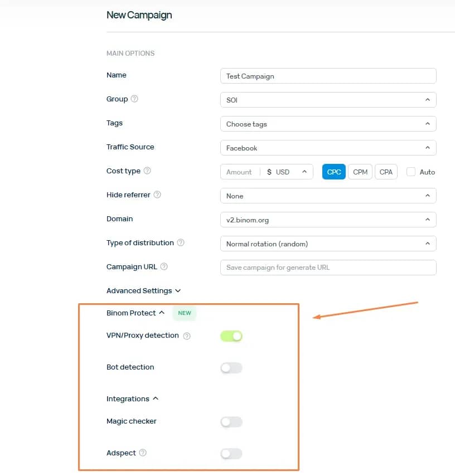
Task: Open the Domain dropdown showing v2.binom.org
Action: click(x=328, y=220)
